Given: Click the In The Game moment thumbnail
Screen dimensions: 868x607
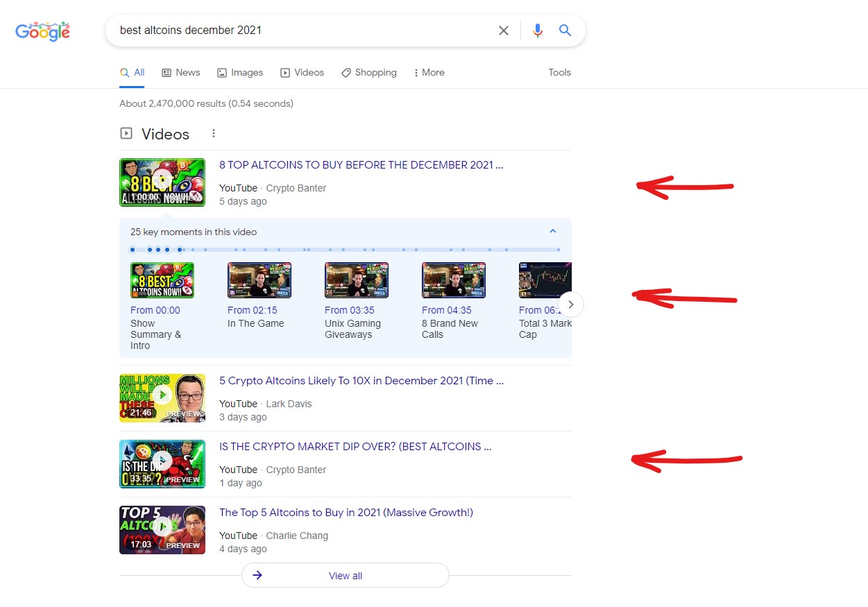Looking at the screenshot, I should (x=259, y=280).
